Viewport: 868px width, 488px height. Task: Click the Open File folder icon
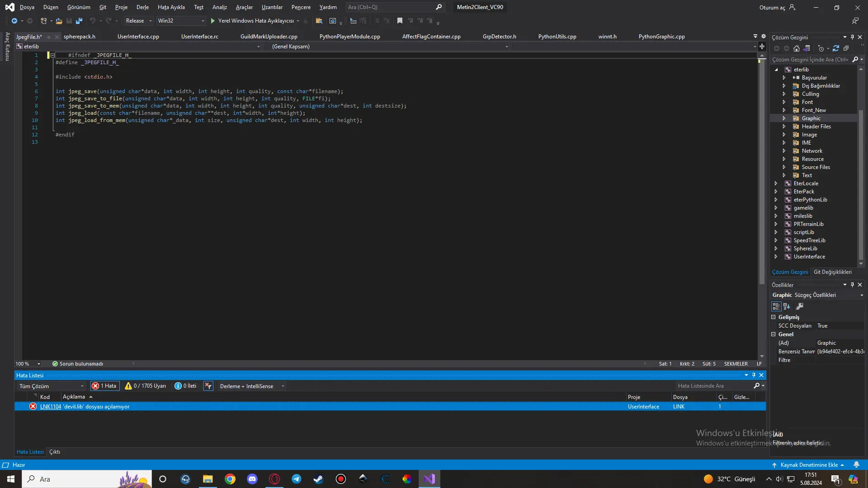click(x=59, y=21)
